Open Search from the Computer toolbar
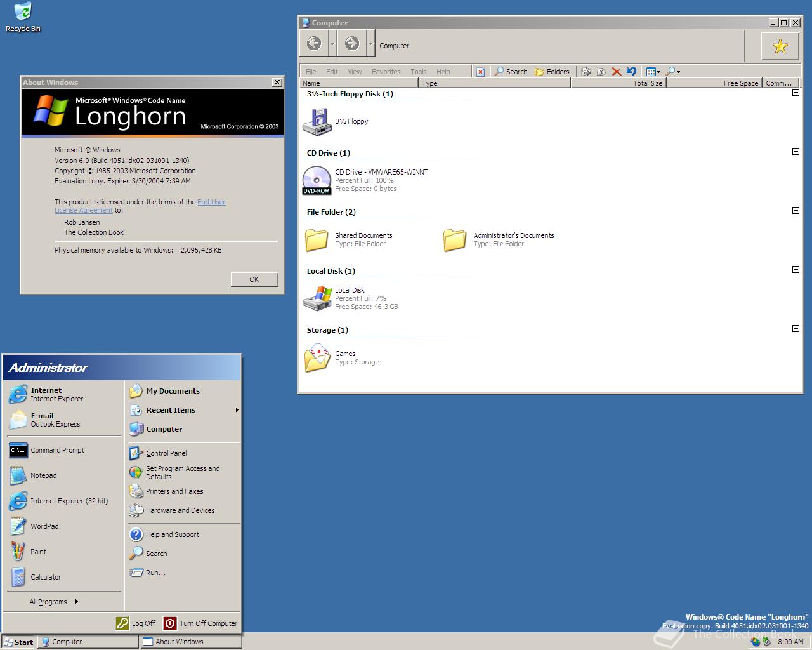812x650 pixels. click(x=511, y=72)
